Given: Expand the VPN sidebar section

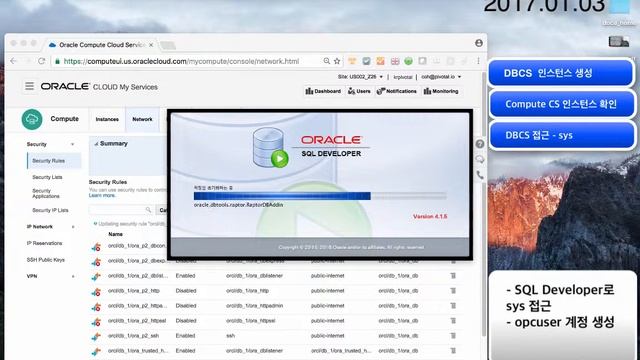Looking at the screenshot, I should (x=73, y=277).
